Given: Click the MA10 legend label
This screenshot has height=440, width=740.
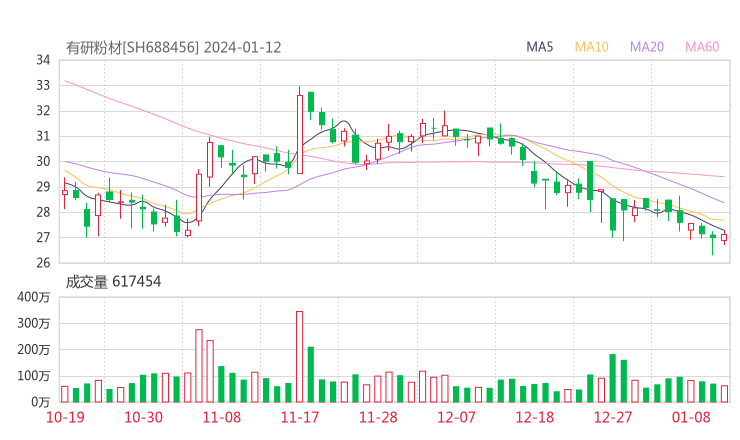Looking at the screenshot, I should click(591, 47).
